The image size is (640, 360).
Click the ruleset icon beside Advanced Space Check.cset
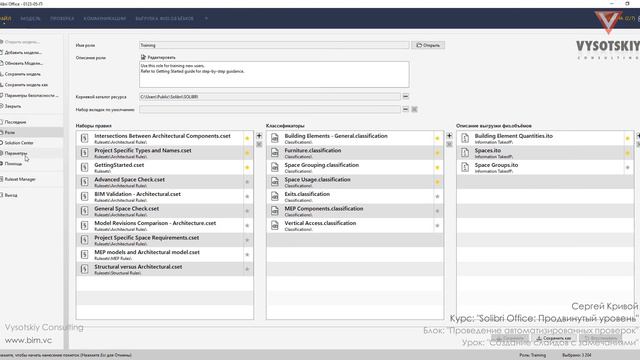[84, 182]
